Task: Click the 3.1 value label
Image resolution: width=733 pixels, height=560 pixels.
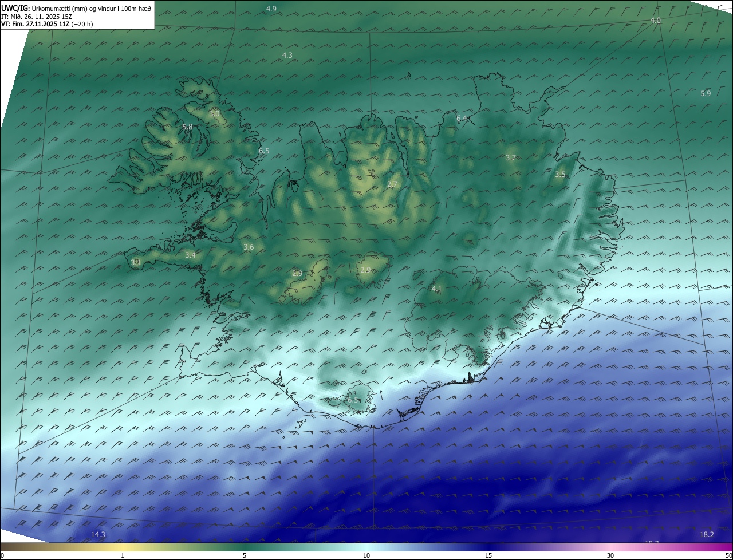Action: coord(136,262)
